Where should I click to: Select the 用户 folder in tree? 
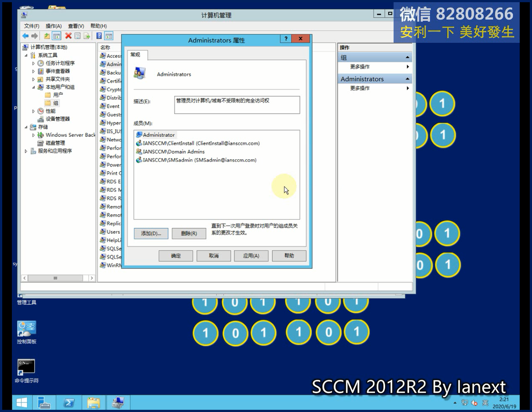(x=54, y=95)
